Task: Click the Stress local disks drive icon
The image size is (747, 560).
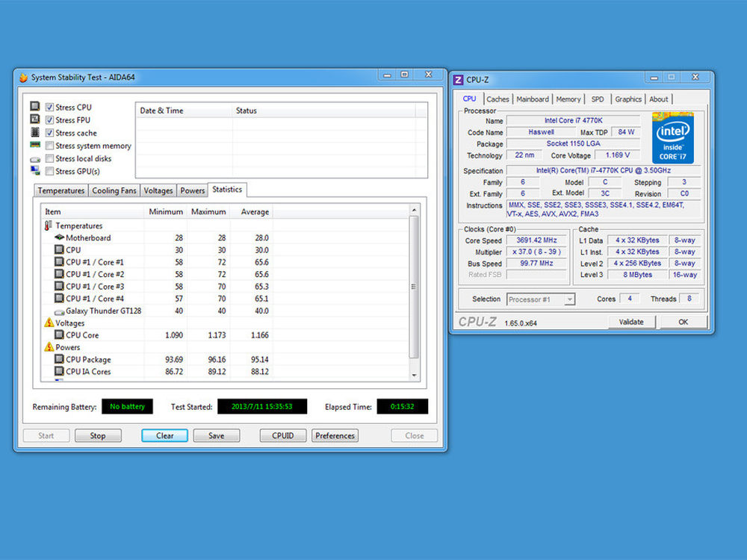Action: click(x=35, y=159)
